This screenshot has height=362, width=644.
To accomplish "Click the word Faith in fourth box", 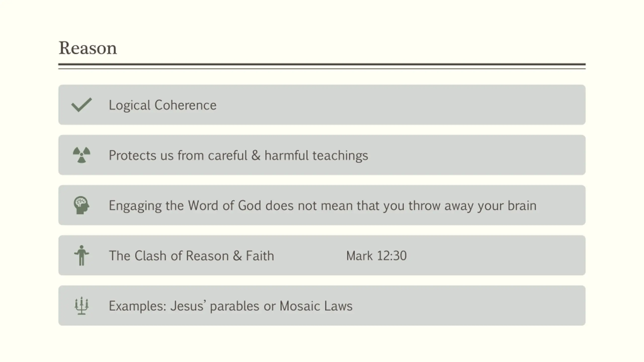I will coord(260,256).
